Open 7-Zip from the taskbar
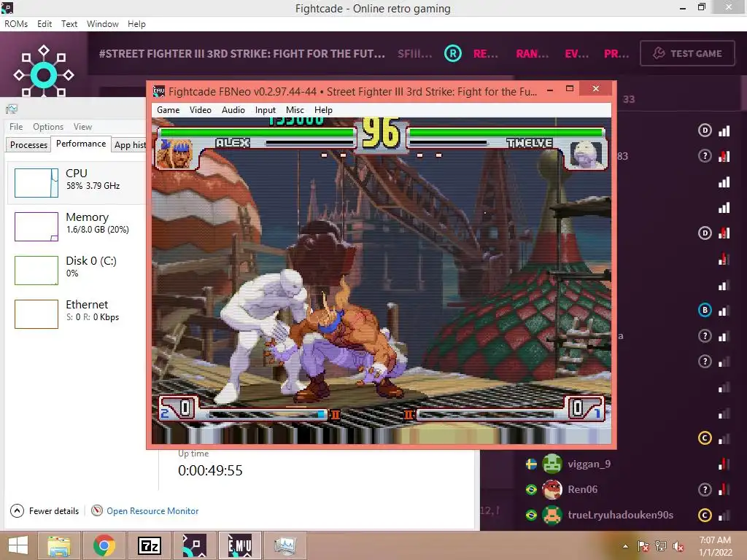 pos(149,545)
